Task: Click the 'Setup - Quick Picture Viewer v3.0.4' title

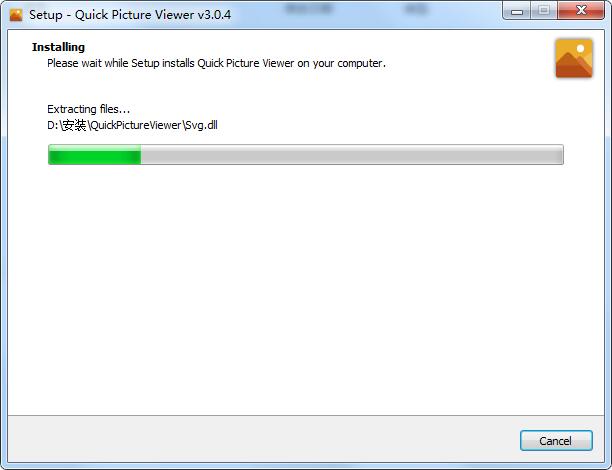Action: 130,15
